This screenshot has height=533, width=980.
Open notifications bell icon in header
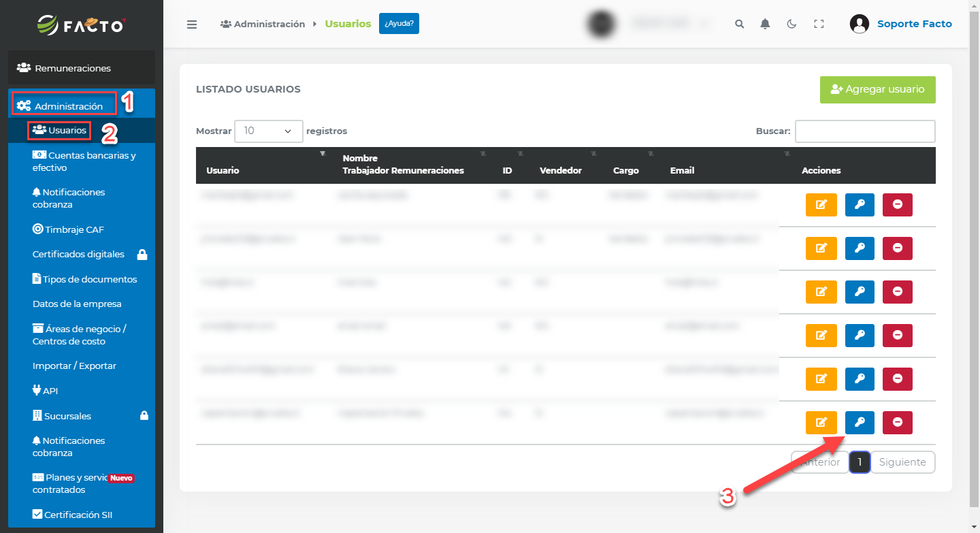(x=766, y=24)
